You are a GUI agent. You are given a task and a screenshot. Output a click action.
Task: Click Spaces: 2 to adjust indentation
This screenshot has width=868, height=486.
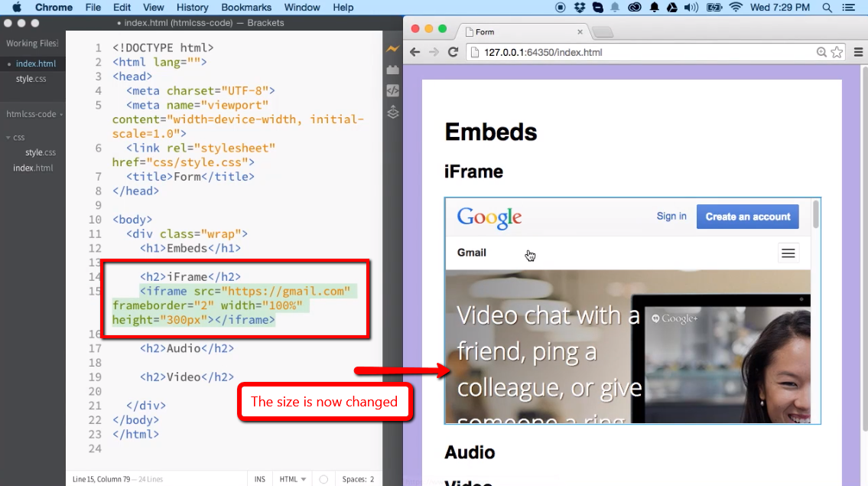357,478
